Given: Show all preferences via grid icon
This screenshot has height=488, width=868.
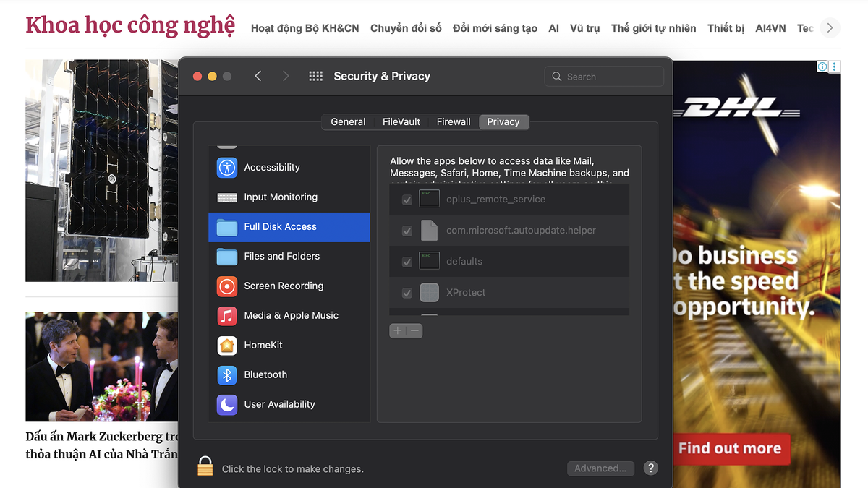Looking at the screenshot, I should 315,76.
